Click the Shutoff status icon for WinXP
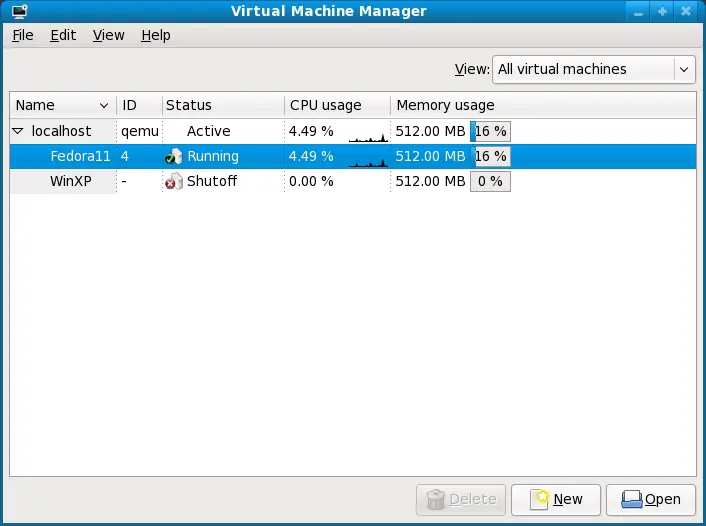The width and height of the screenshot is (706, 526). [x=174, y=182]
